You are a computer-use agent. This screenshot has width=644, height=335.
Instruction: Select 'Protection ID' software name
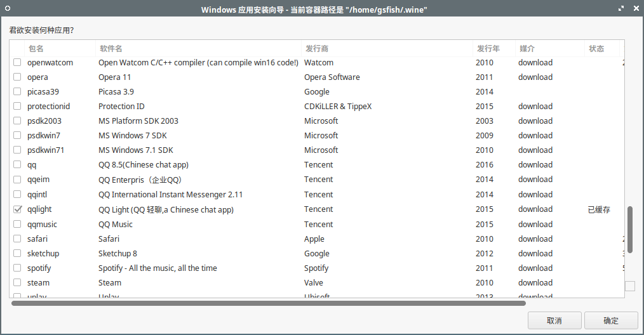121,106
